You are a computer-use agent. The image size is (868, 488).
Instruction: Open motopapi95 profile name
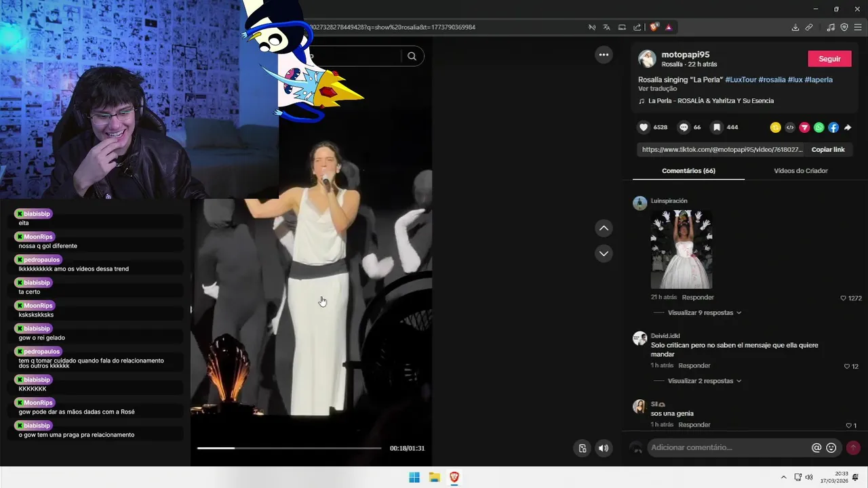pos(686,55)
